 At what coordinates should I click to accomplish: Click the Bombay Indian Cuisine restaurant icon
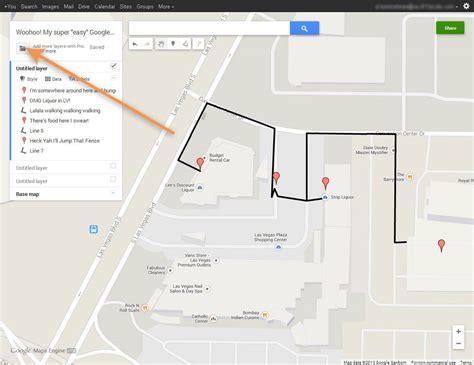click(265, 315)
